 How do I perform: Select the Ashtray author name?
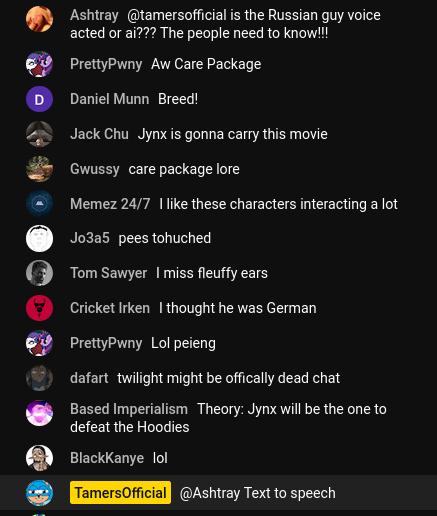pyautogui.click(x=94, y=15)
